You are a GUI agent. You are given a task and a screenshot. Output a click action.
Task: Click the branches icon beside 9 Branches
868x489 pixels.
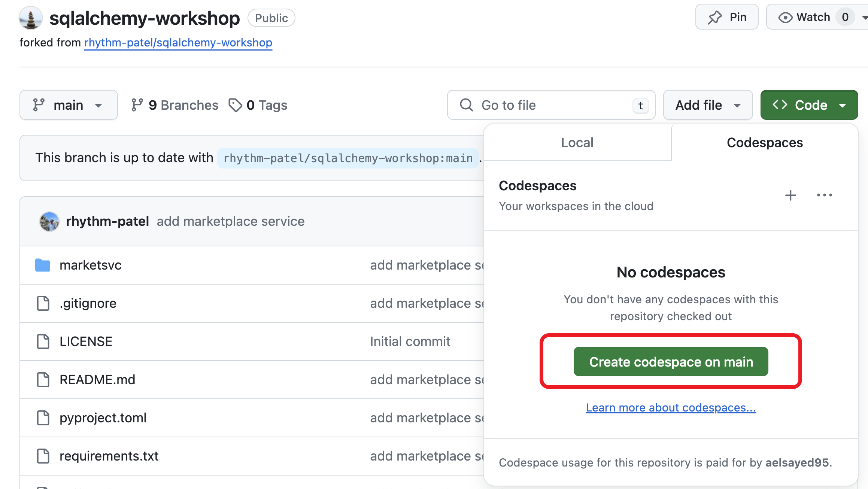[x=137, y=105]
